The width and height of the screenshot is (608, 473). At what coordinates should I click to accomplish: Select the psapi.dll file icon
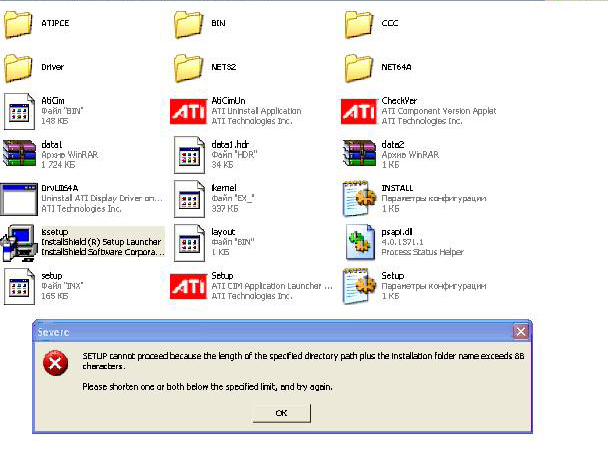tap(360, 242)
